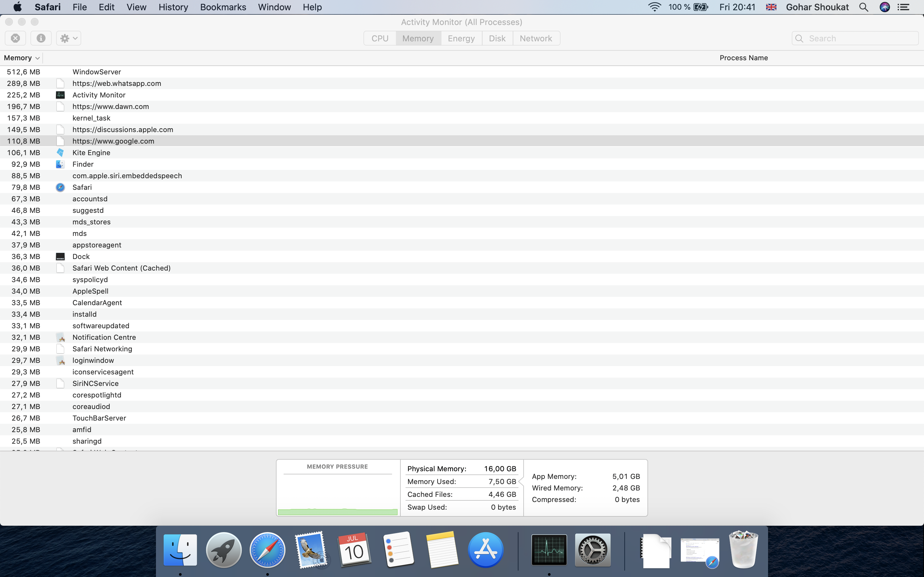Click the Siri icon in menu bar
The height and width of the screenshot is (577, 924).
click(x=885, y=7)
